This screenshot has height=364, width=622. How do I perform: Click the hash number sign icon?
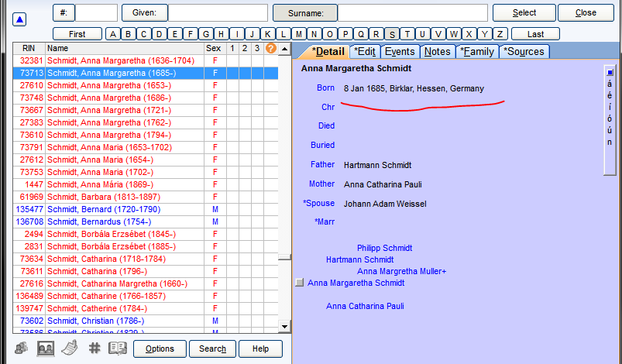(95, 349)
